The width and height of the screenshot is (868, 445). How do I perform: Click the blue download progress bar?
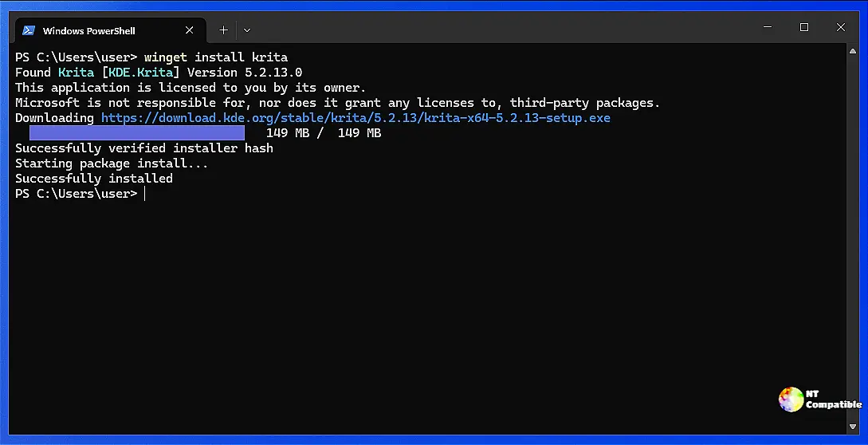click(x=136, y=133)
